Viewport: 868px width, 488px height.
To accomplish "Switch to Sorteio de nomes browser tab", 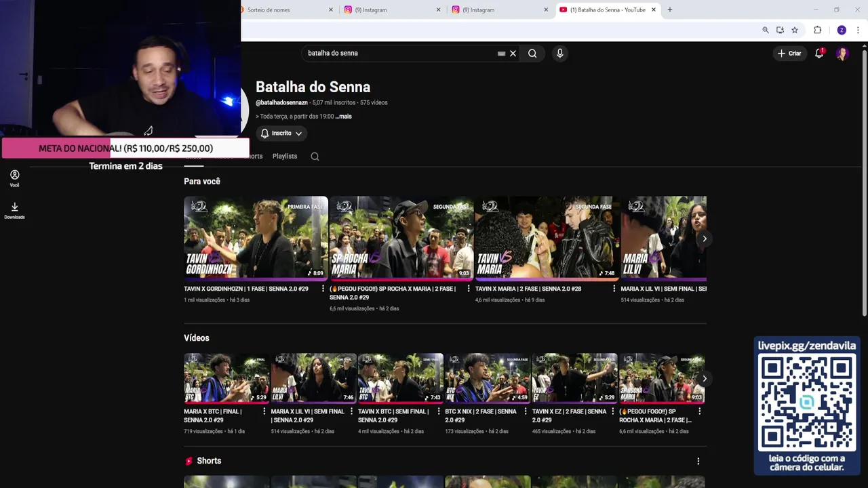I will pos(286,9).
